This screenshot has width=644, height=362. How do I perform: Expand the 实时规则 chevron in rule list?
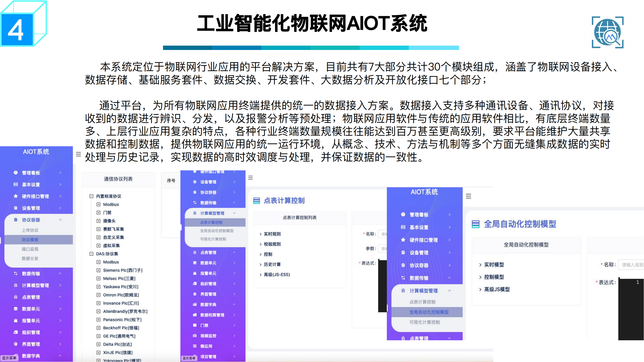[261, 234]
